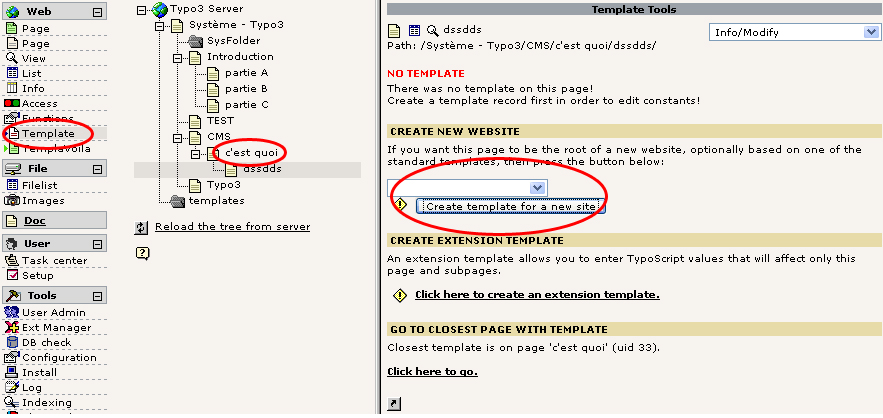Collapse the Tools section in module menu
This screenshot has width=883, height=418.
(97, 296)
